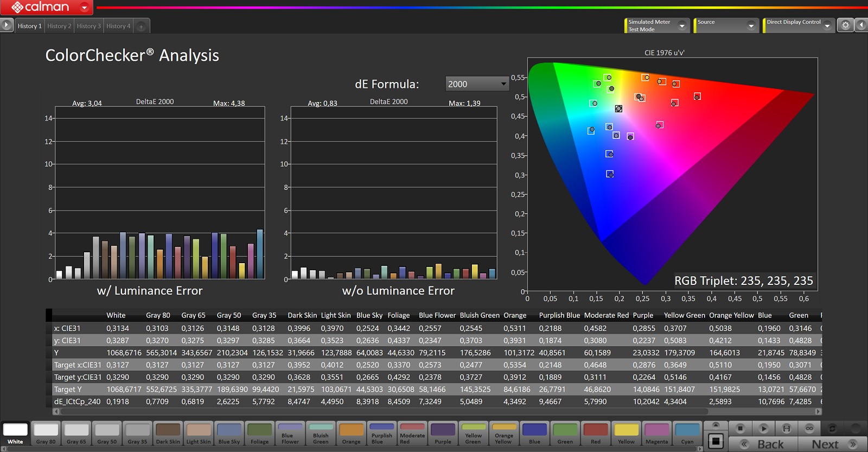The height and width of the screenshot is (452, 868).
Task: Switch to the History 2 tab
Action: coord(59,26)
